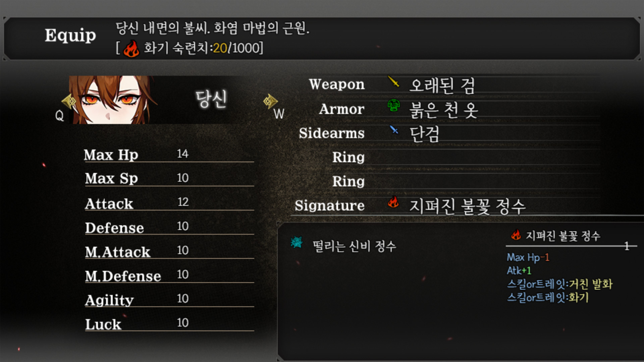Switch to previous character with Q arrow
This screenshot has height=362, width=644.
[x=68, y=101]
